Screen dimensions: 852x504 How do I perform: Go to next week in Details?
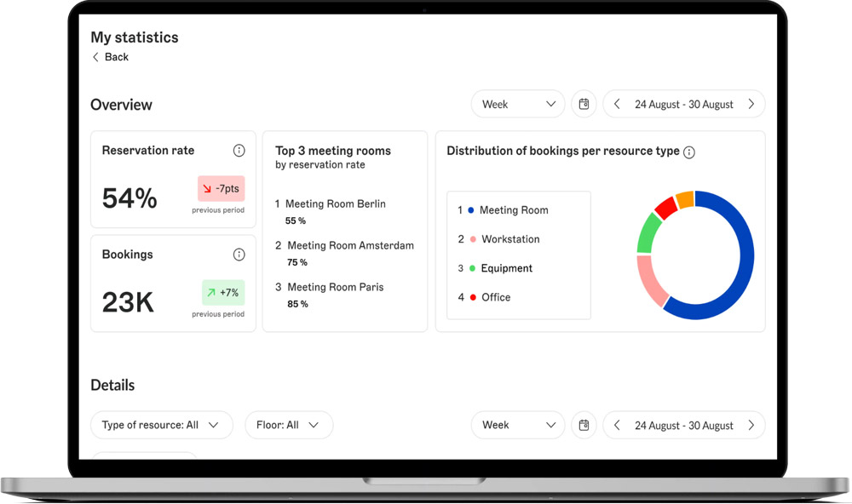coord(751,425)
